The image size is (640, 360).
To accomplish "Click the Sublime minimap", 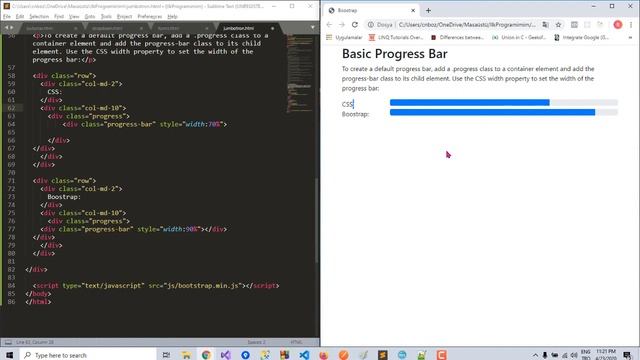I will pos(300,73).
